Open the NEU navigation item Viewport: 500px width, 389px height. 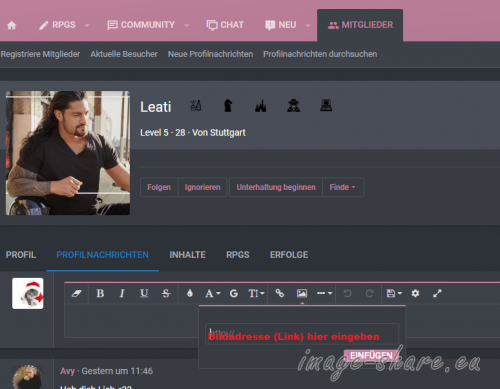tap(280, 25)
